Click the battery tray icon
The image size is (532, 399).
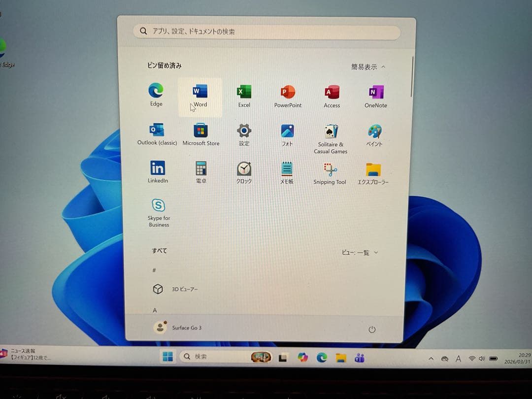click(x=493, y=359)
